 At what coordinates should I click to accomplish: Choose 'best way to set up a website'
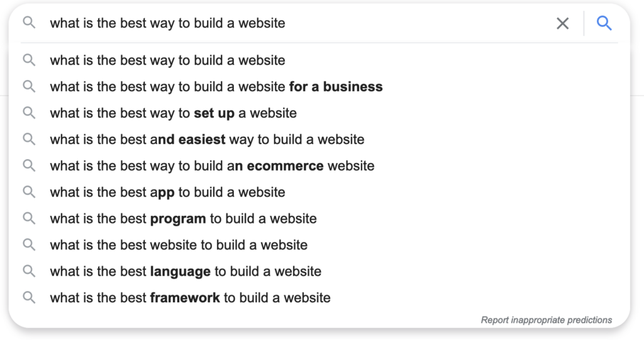click(x=319, y=113)
